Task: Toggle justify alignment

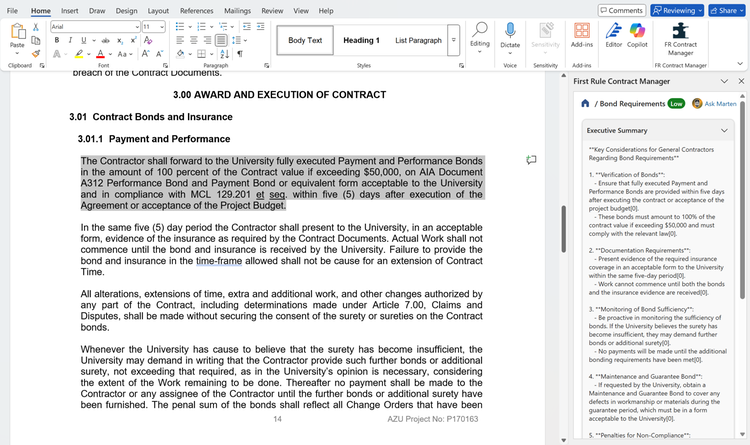Action: pyautogui.click(x=221, y=41)
